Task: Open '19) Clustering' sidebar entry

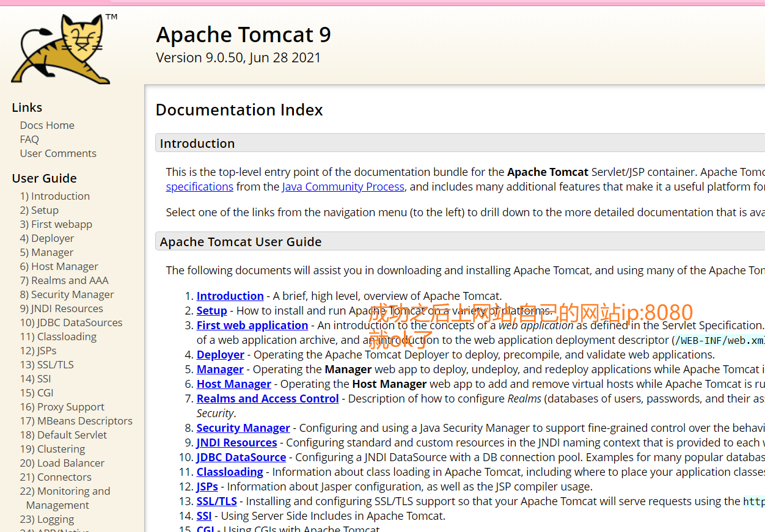Action: pyautogui.click(x=53, y=449)
